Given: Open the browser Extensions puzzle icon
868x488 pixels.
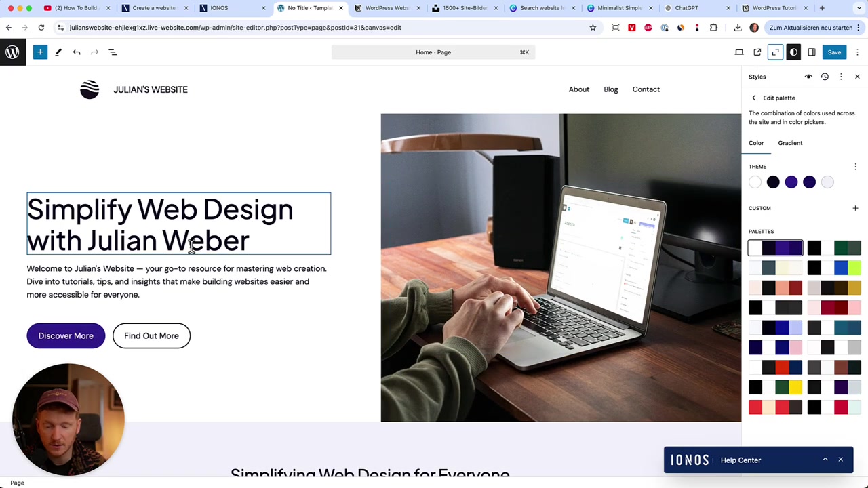Looking at the screenshot, I should [x=713, y=28].
